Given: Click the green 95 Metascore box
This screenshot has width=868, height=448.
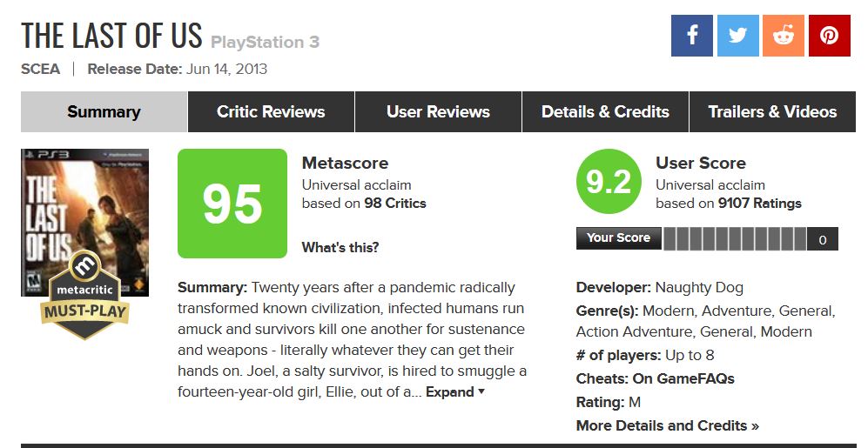Looking at the screenshot, I should coord(232,204).
